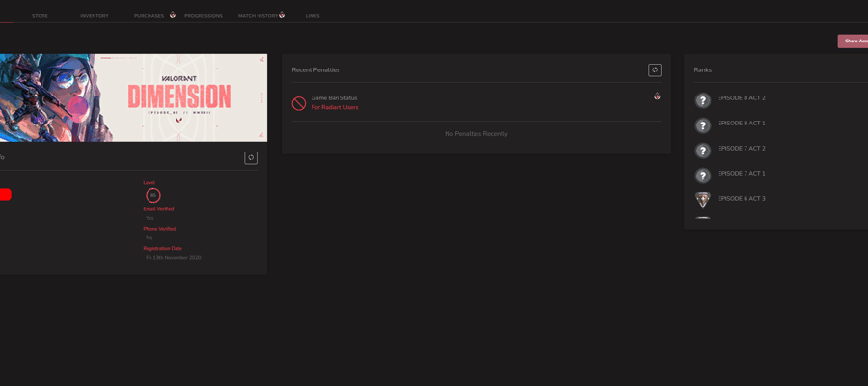Open the Inventory tab

pos(95,16)
